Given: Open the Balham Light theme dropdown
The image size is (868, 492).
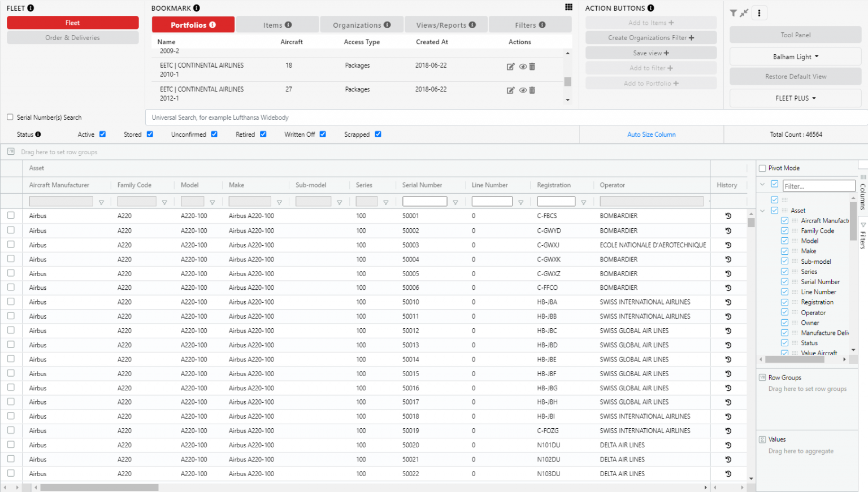Looking at the screenshot, I should point(795,57).
